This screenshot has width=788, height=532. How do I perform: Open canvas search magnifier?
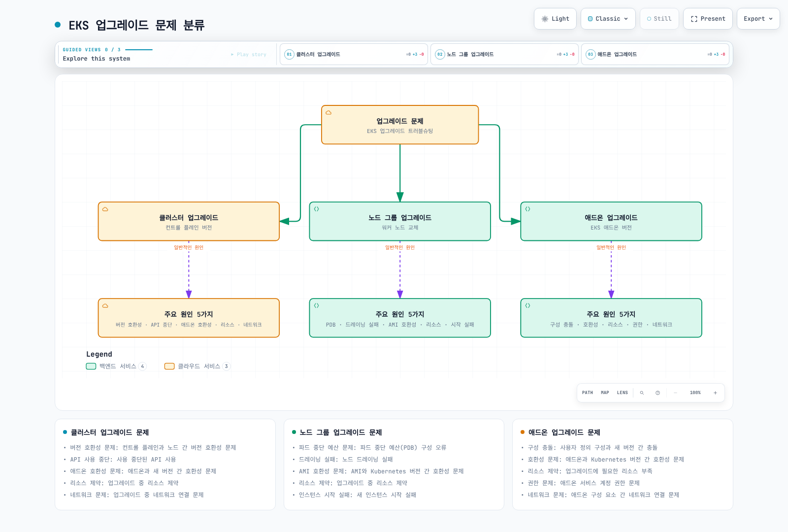642,393
